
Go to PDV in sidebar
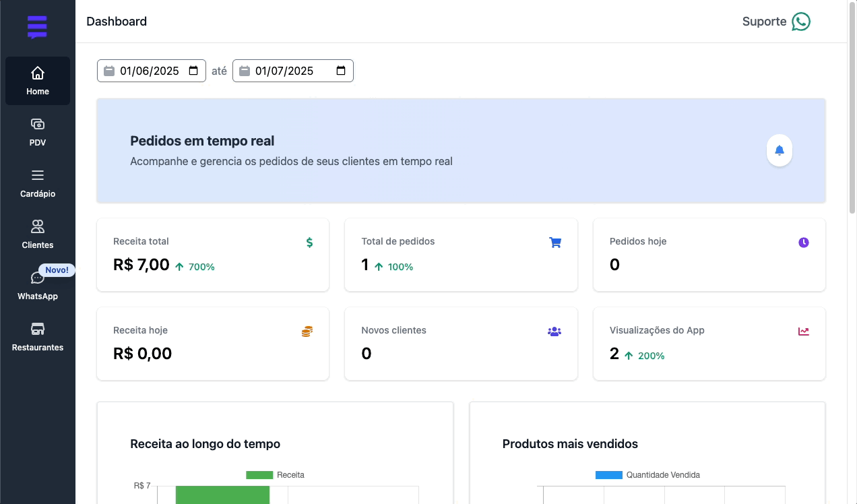(x=38, y=132)
